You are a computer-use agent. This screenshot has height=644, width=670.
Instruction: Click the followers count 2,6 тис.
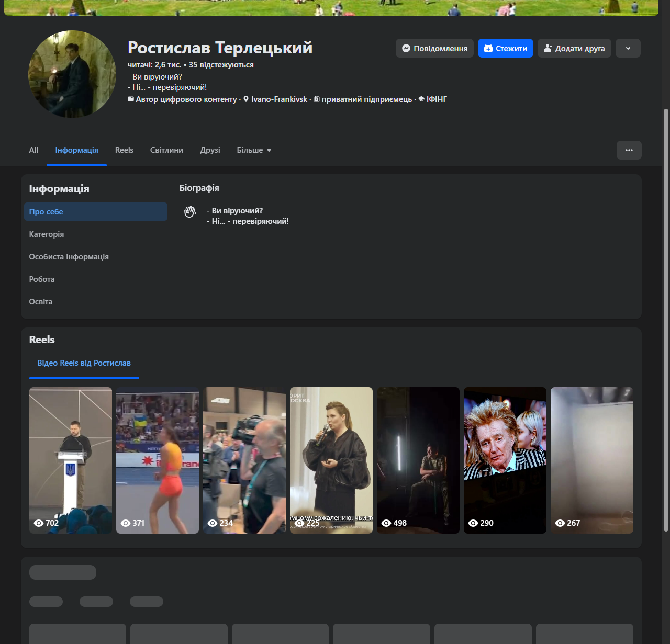pos(154,65)
